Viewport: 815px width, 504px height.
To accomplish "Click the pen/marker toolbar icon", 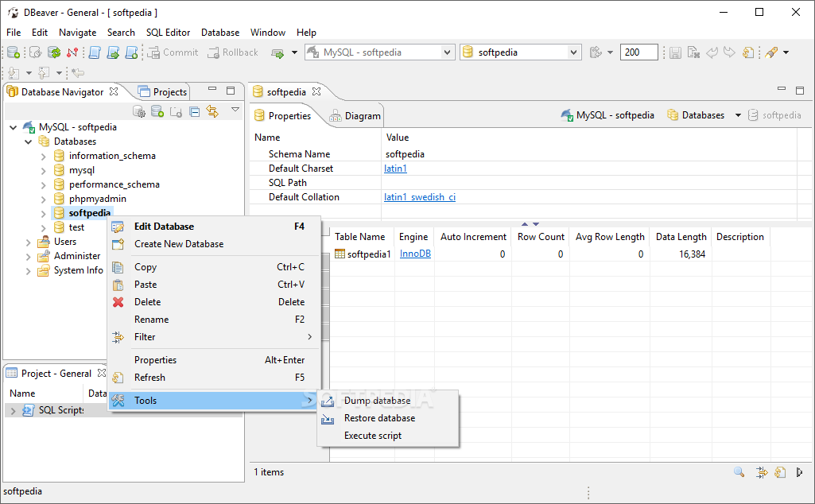I will (771, 52).
